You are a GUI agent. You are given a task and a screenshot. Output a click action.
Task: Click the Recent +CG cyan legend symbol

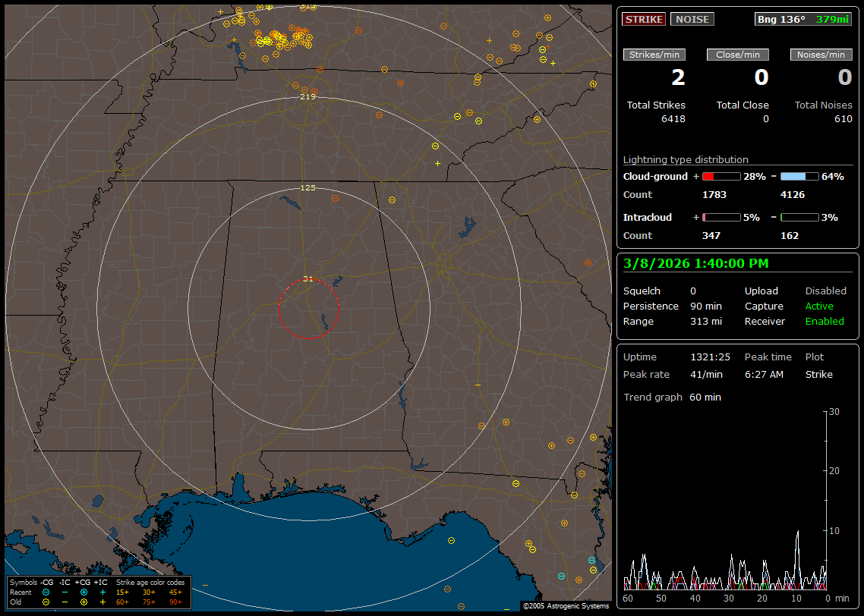coord(84,592)
